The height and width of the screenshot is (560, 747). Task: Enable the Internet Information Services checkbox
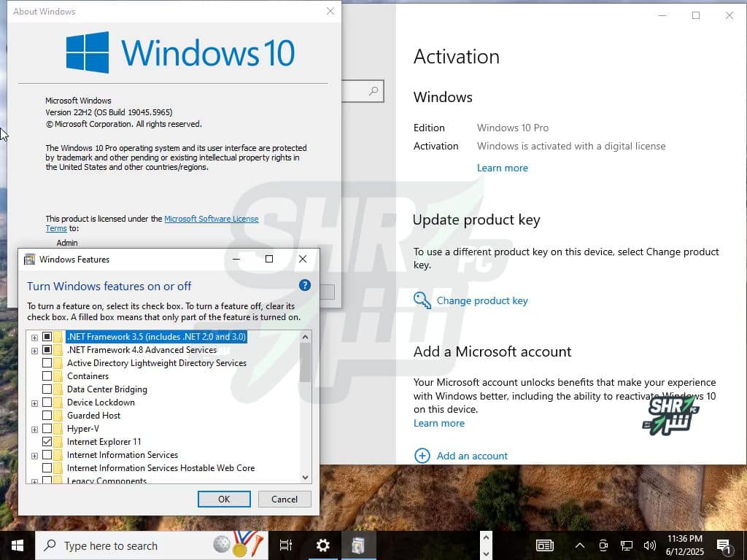47,455
